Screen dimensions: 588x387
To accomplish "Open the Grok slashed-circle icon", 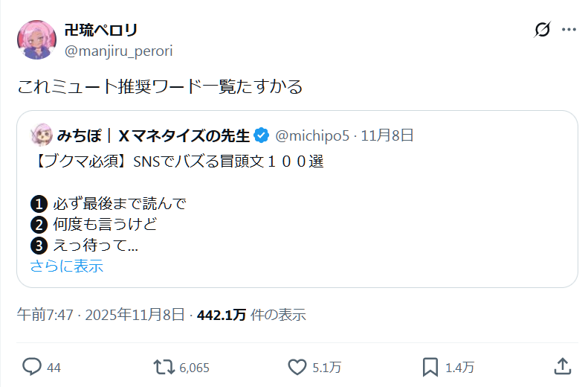I will [543, 30].
